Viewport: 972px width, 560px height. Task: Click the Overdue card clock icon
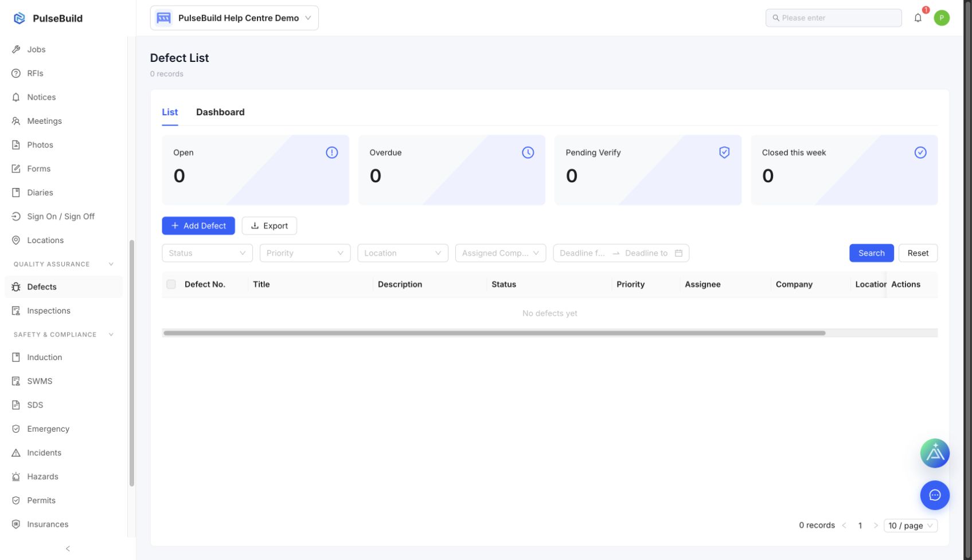coord(528,152)
